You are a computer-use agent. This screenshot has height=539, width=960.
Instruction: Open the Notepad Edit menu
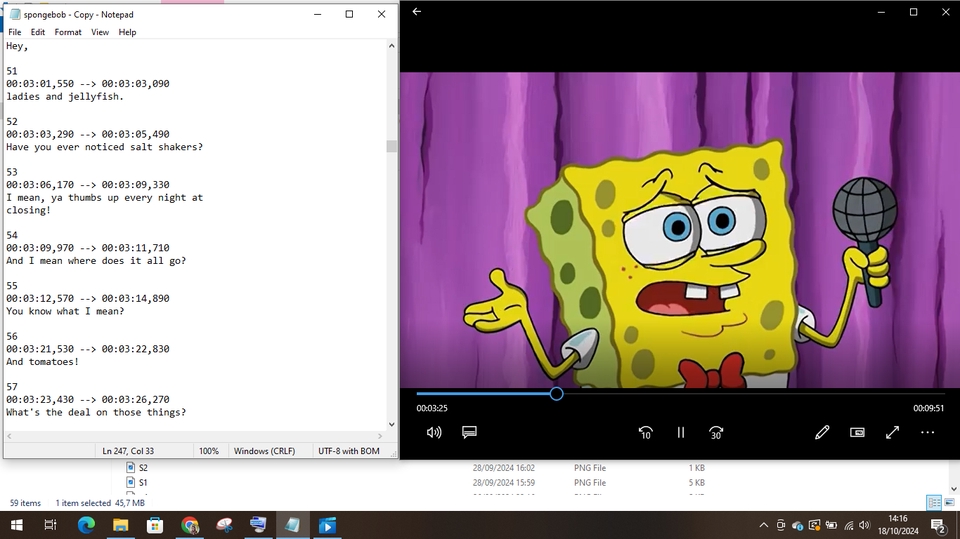[x=38, y=32]
